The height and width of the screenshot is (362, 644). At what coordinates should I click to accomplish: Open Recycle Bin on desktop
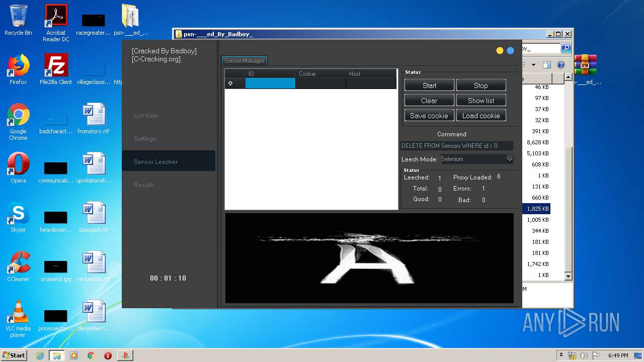click(18, 20)
